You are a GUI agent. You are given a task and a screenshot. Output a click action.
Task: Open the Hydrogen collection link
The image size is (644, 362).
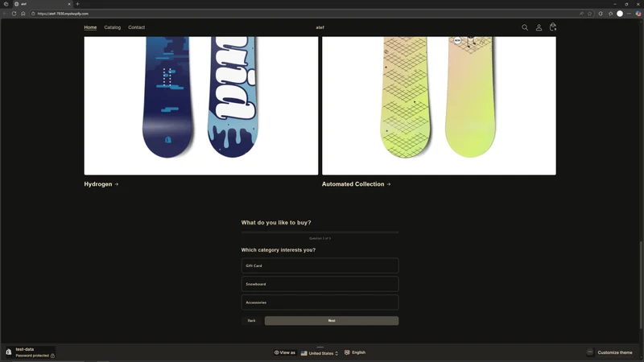pos(101,184)
